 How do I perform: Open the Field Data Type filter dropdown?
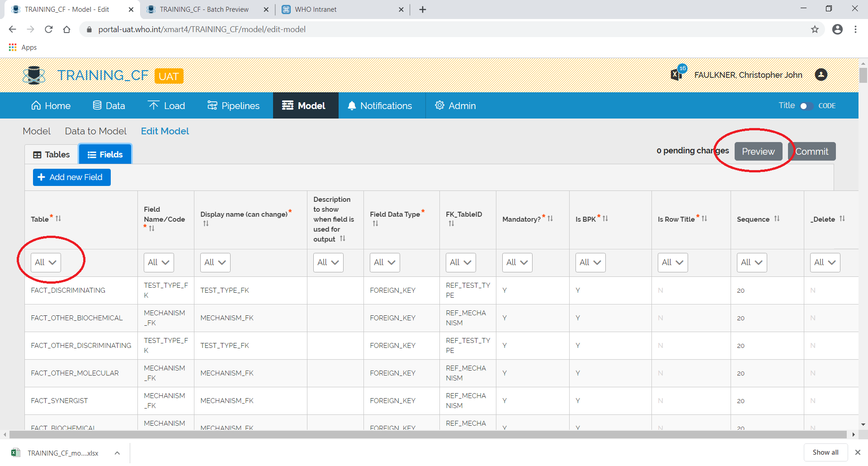point(385,262)
